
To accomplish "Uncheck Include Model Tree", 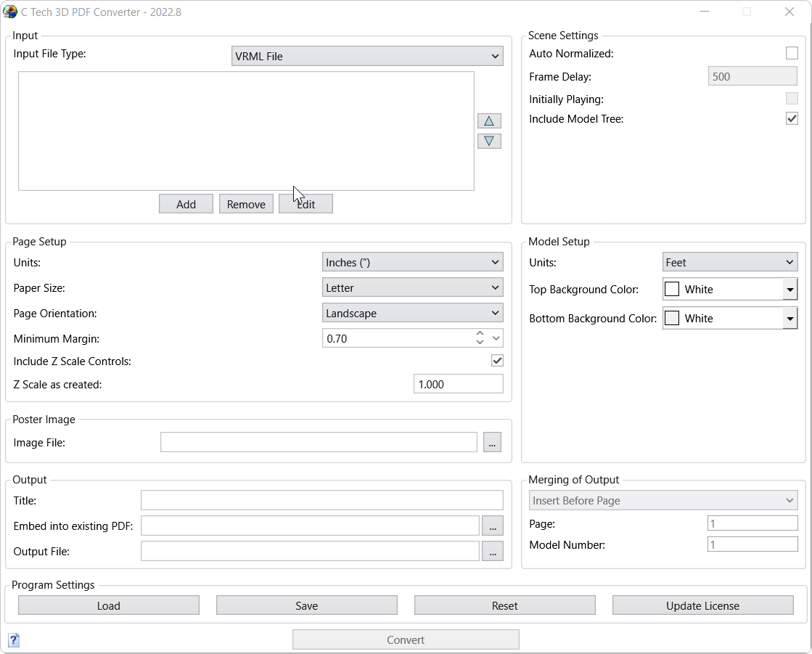I will pos(792,118).
